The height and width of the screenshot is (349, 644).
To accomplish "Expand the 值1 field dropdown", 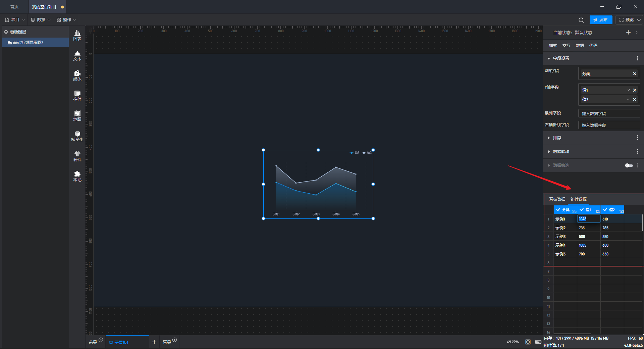I will [628, 90].
